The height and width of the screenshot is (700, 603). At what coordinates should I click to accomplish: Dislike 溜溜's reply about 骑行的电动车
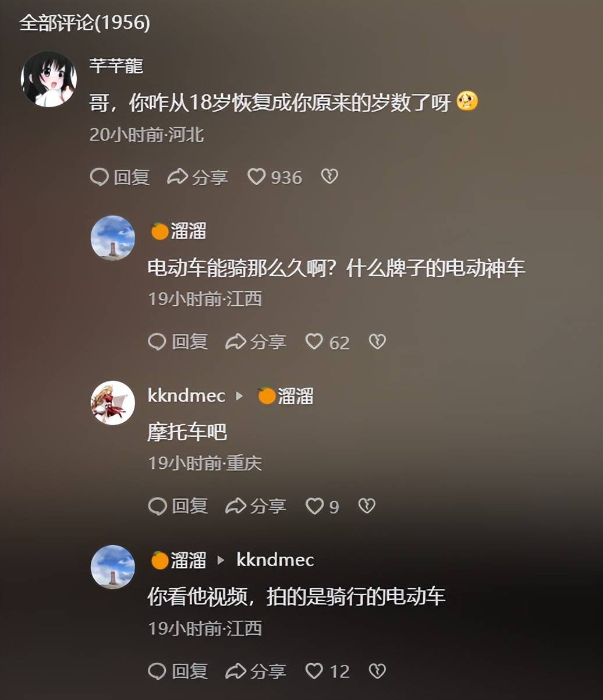(x=377, y=671)
